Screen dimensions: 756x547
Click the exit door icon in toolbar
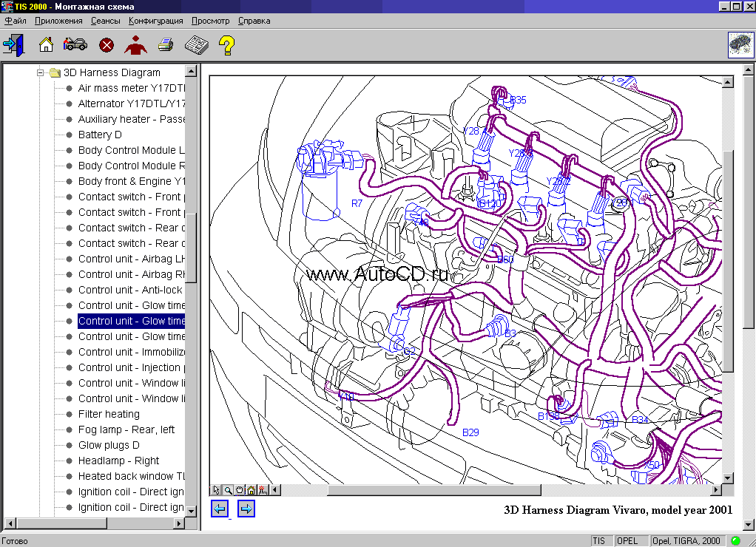[13, 45]
